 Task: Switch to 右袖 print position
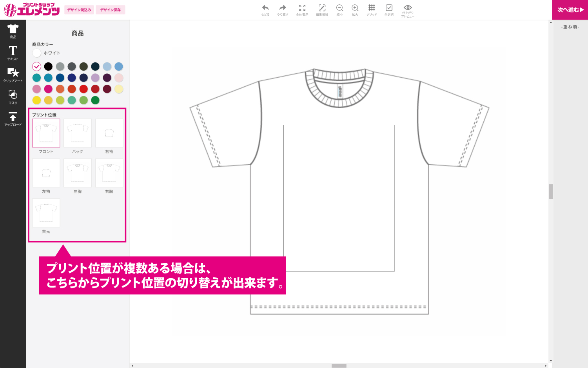pos(109,133)
